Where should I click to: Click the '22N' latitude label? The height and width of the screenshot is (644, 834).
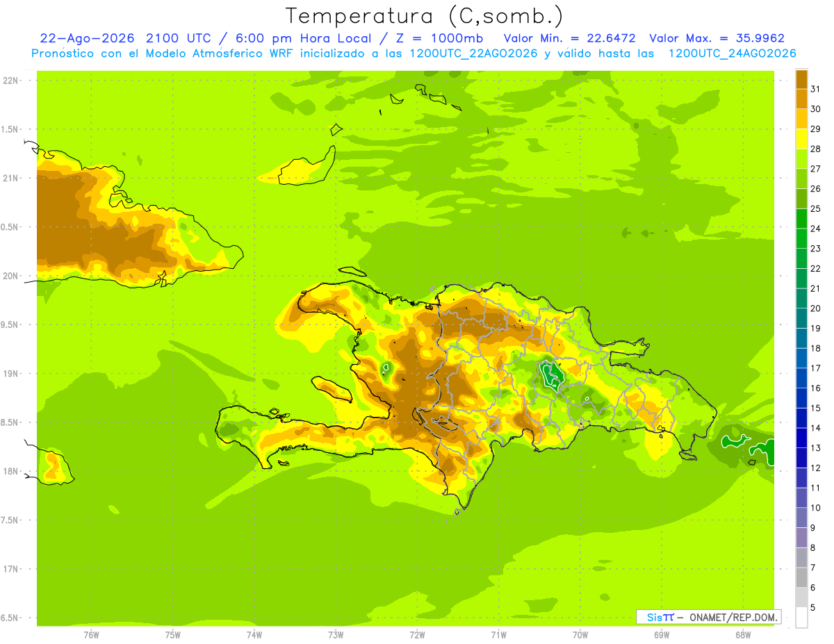coord(11,81)
